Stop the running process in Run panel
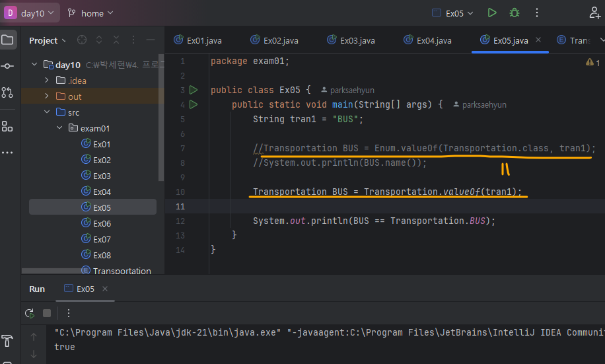The image size is (605, 364). [47, 313]
